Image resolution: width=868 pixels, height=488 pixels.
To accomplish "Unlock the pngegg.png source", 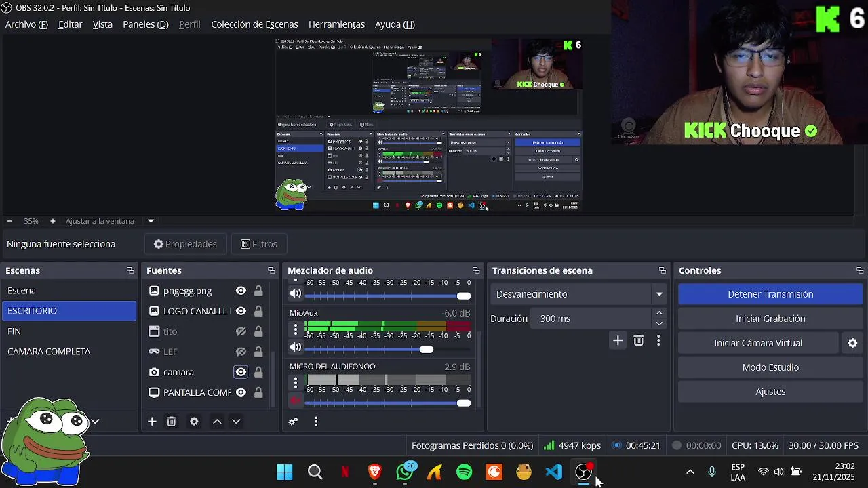I will pos(258,291).
